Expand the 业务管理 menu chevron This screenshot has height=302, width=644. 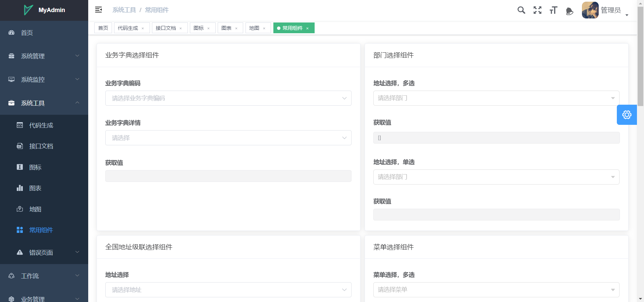coord(77,299)
